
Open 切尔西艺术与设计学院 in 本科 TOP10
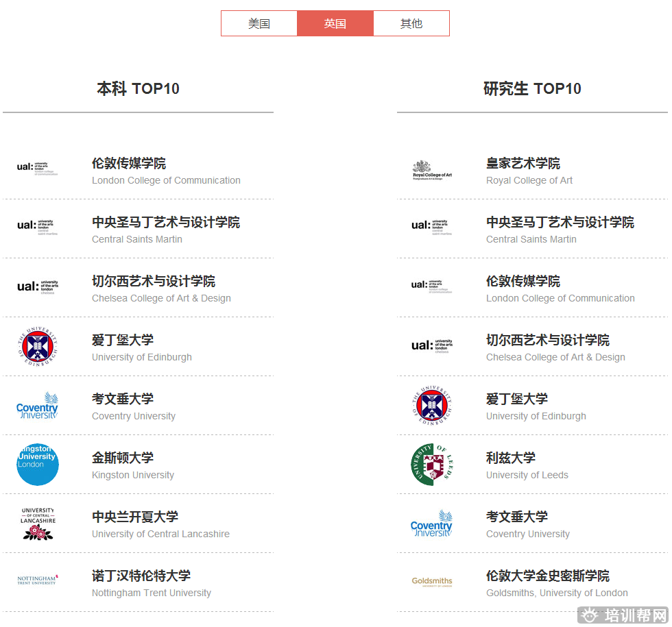pyautogui.click(x=154, y=281)
